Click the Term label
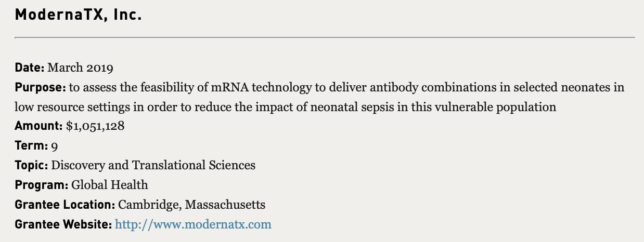 [32, 146]
